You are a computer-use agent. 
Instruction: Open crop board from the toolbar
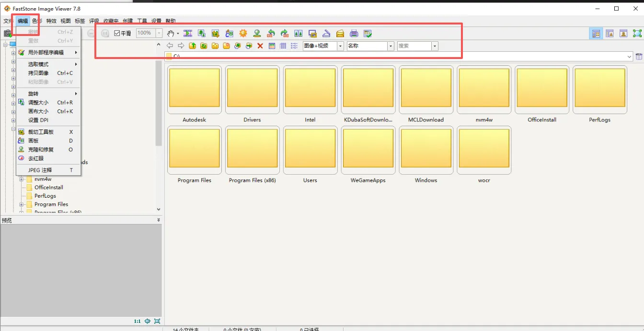pyautogui.click(x=215, y=33)
